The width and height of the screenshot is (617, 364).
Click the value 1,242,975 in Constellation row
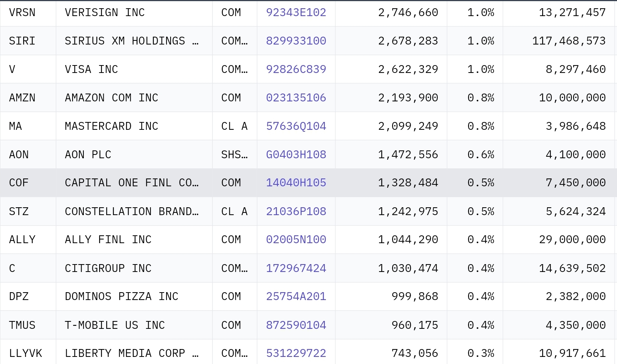point(408,211)
